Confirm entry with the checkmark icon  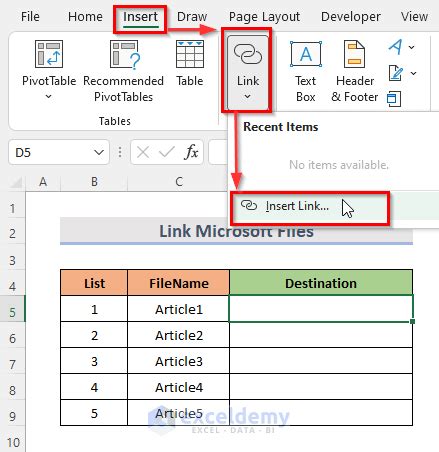tap(166, 153)
